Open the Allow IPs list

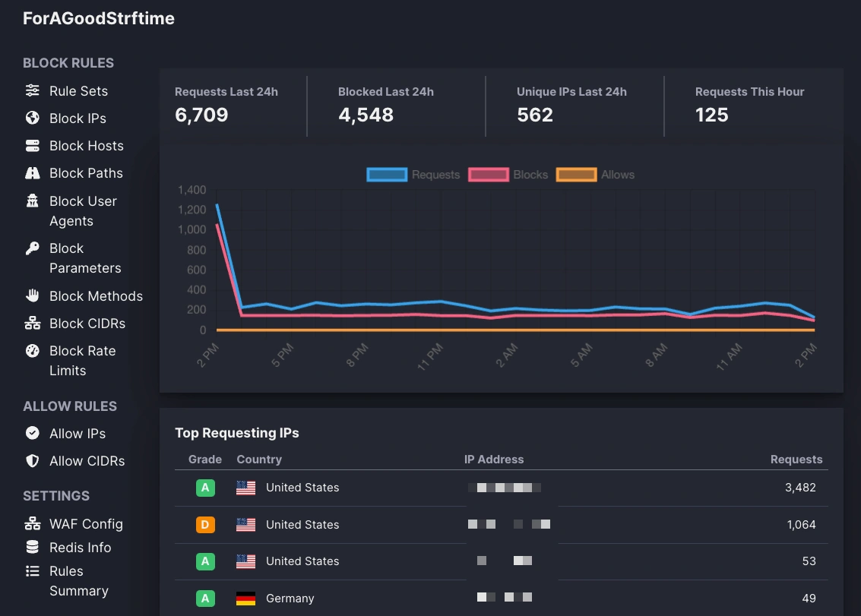(x=78, y=433)
